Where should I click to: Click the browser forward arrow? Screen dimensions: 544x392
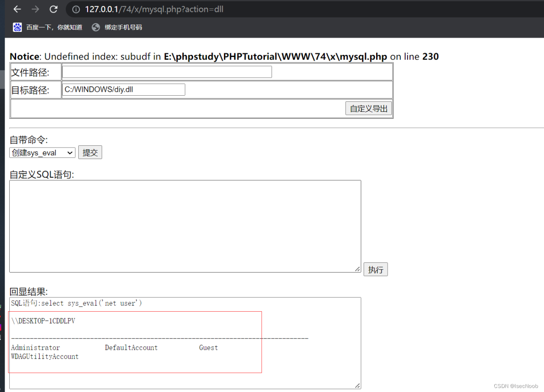[x=35, y=9]
